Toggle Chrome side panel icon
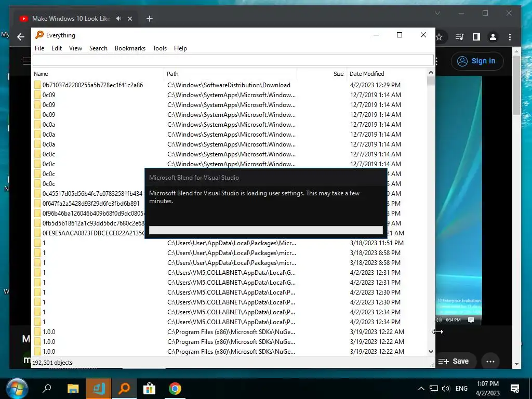The width and height of the screenshot is (532, 399). (x=476, y=37)
